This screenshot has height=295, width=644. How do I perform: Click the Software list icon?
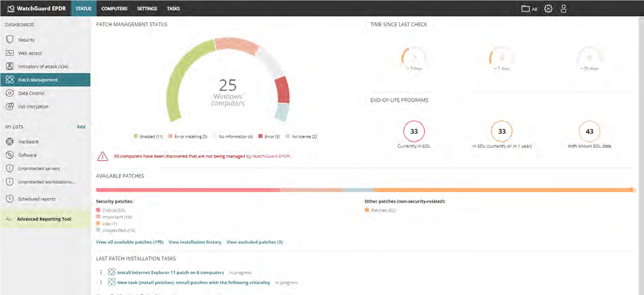11,155
